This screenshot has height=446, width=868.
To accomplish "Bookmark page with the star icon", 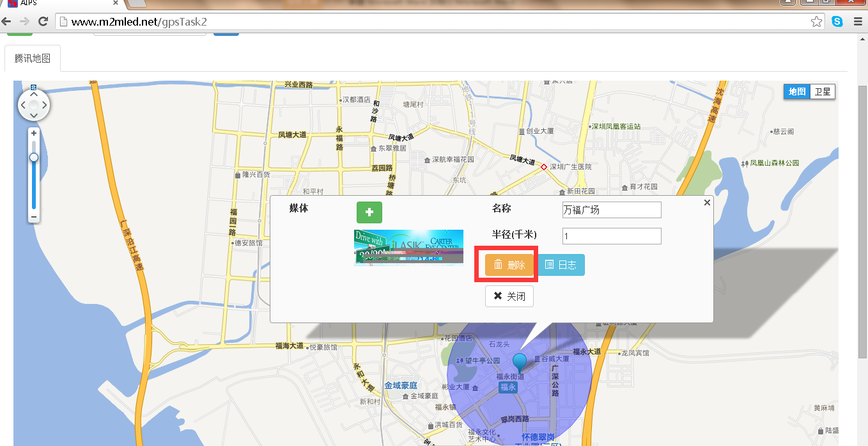I will [816, 22].
